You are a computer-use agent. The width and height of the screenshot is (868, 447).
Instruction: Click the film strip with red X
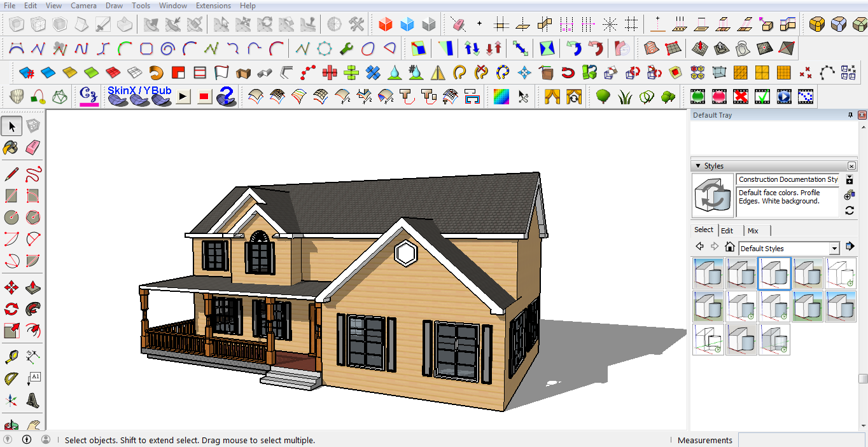point(741,97)
